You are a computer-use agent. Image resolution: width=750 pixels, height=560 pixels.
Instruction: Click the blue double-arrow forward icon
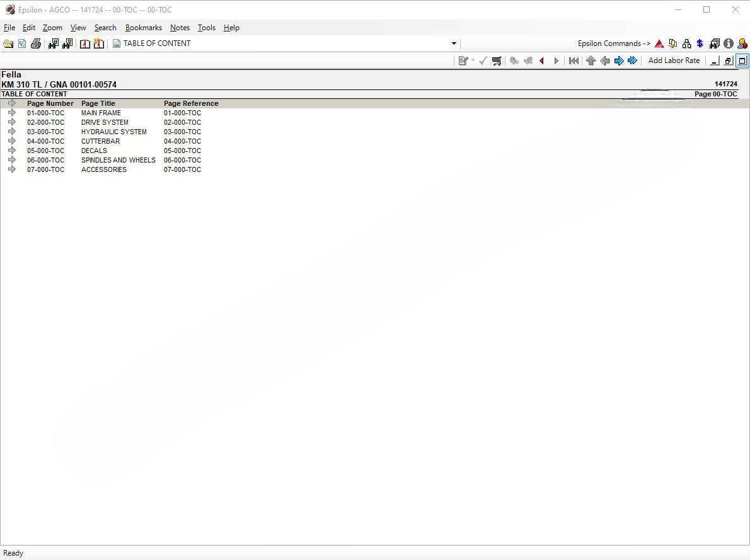(x=632, y=60)
